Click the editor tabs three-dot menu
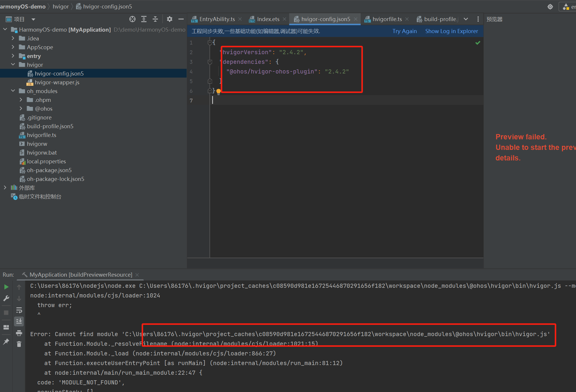Screen dimensions: 576x392 pos(478,19)
